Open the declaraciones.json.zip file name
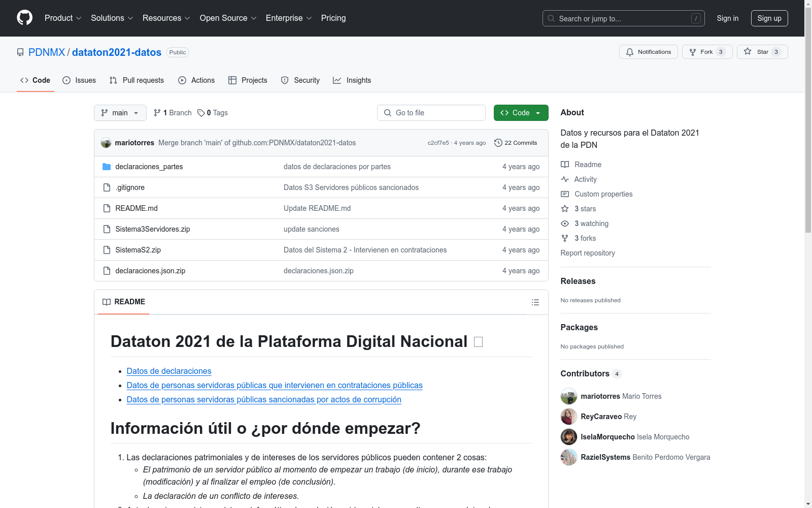The image size is (812, 508). click(150, 271)
